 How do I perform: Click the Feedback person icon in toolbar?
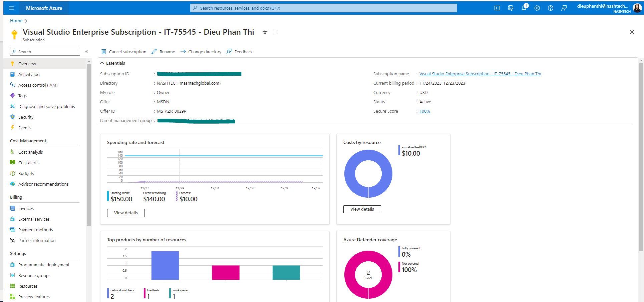tap(229, 51)
